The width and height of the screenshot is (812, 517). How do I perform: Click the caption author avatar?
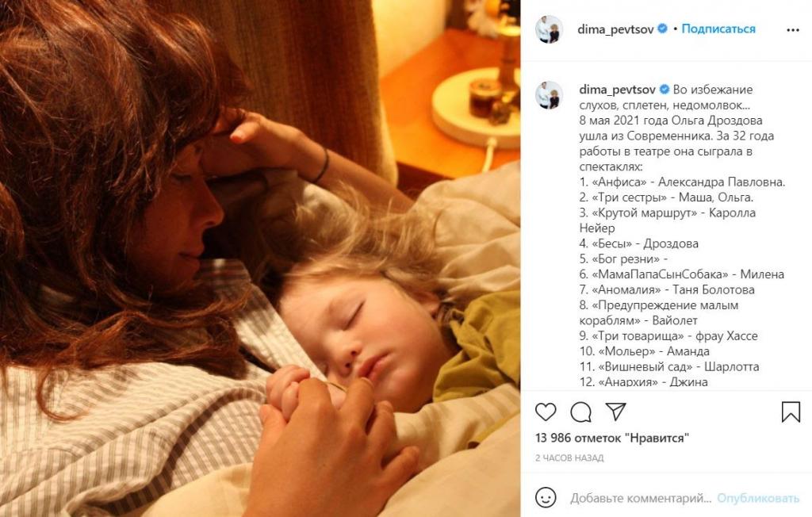point(549,95)
